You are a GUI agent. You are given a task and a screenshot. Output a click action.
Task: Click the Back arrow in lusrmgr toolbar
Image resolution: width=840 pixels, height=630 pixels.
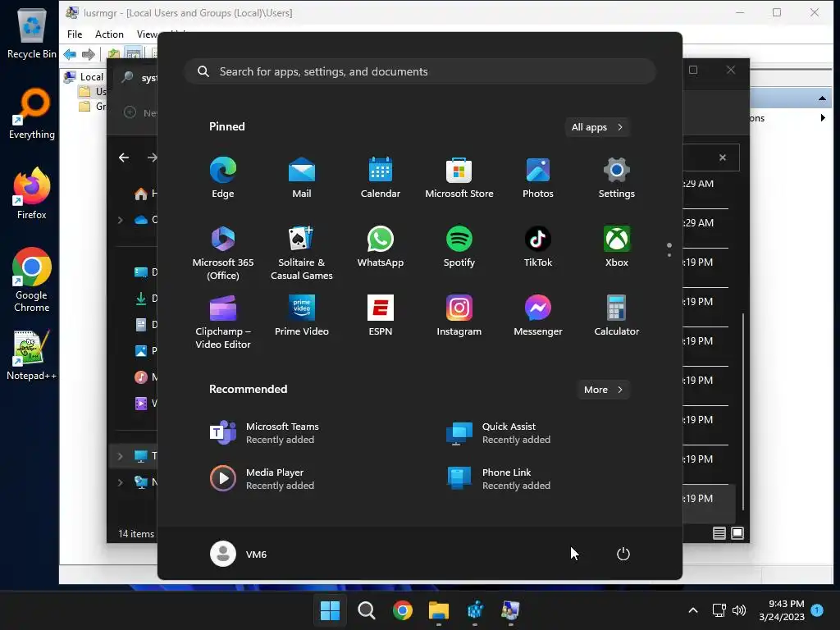[x=70, y=54]
